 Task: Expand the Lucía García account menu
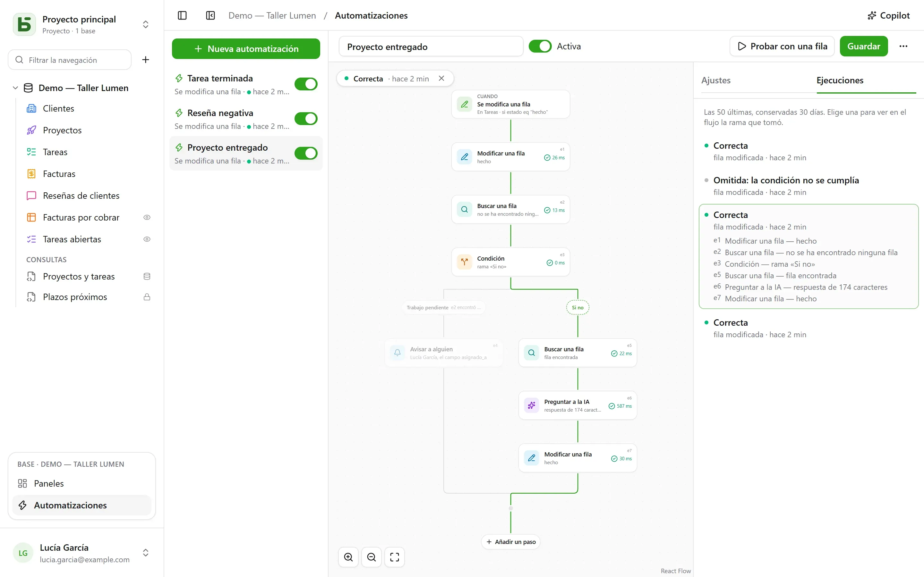point(145,553)
